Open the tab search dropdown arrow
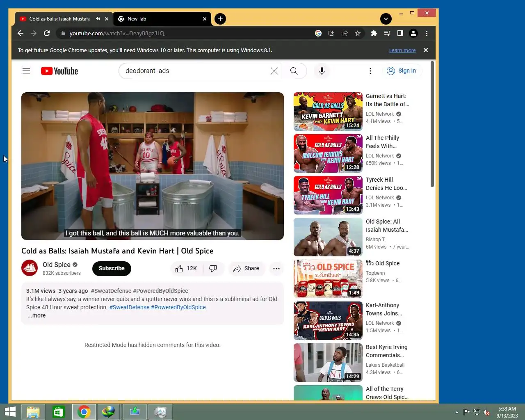This screenshot has width=525, height=420. [x=386, y=19]
